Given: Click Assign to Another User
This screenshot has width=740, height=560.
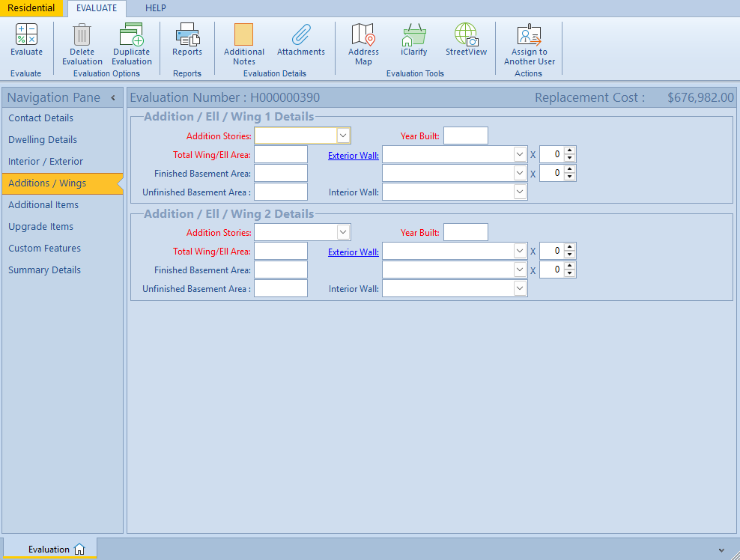Looking at the screenshot, I should [x=529, y=35].
